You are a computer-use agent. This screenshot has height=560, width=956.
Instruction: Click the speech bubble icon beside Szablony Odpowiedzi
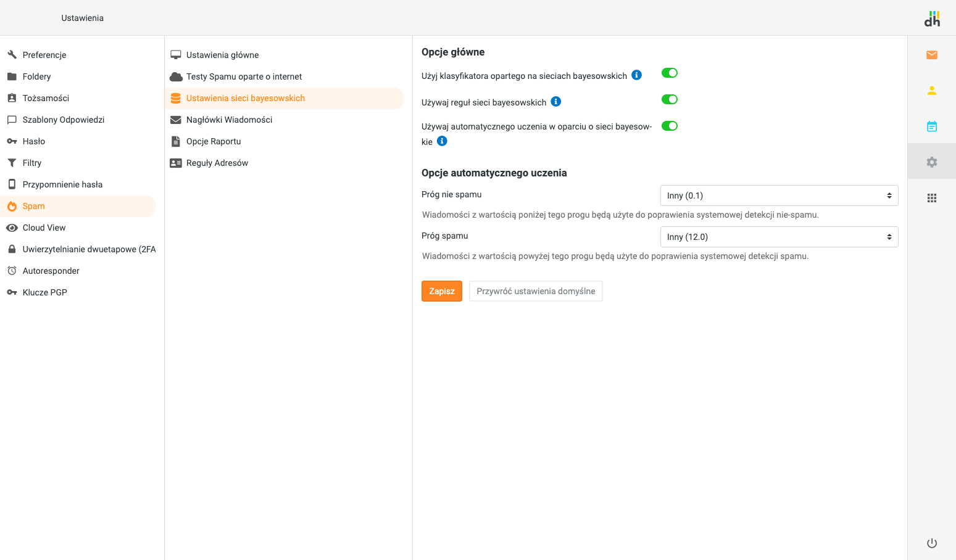point(12,120)
